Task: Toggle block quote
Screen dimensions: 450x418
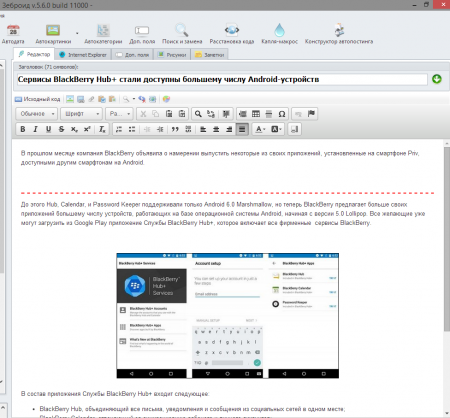Action: click(x=175, y=129)
